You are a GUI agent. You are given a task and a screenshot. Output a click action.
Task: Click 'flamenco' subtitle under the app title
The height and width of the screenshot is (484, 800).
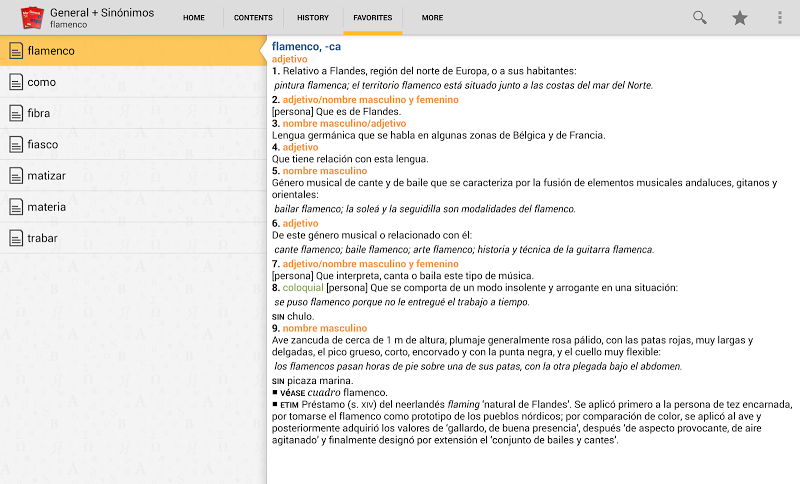click(68, 24)
